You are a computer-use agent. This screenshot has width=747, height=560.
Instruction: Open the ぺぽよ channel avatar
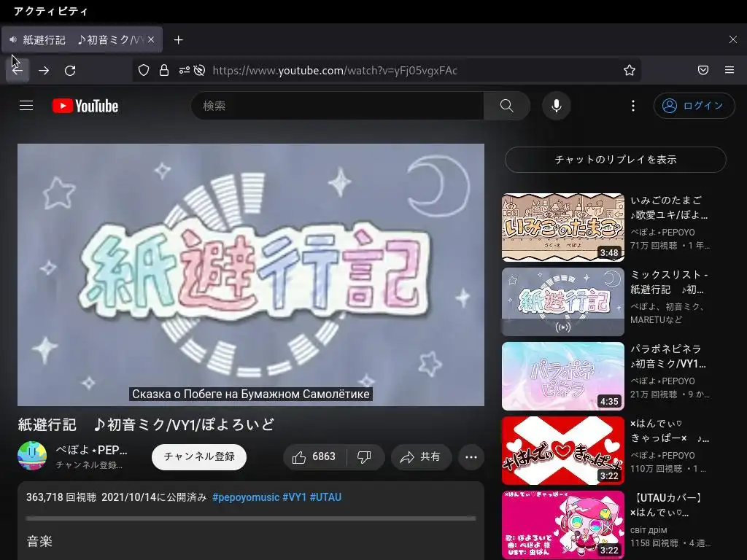[x=32, y=456]
